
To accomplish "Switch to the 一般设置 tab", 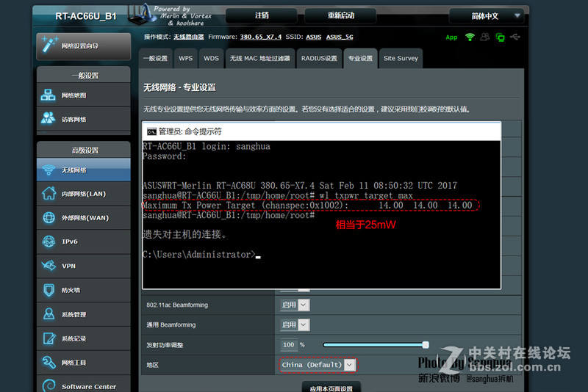I will tap(155, 59).
